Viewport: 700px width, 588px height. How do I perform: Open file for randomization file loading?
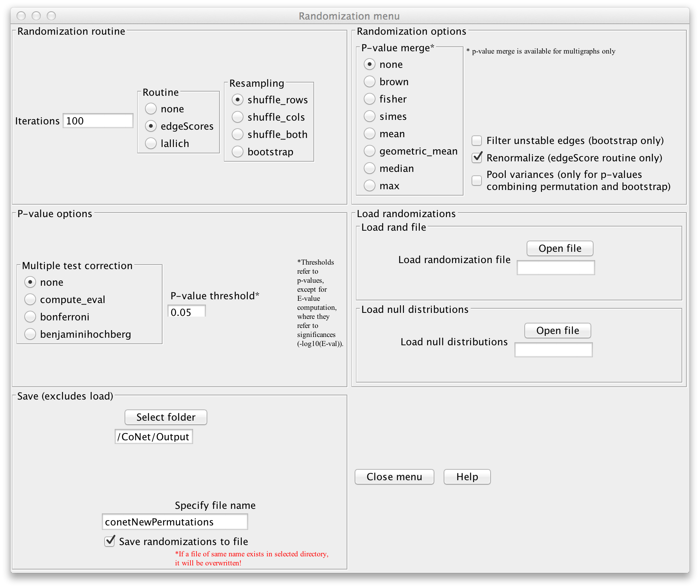tap(560, 248)
